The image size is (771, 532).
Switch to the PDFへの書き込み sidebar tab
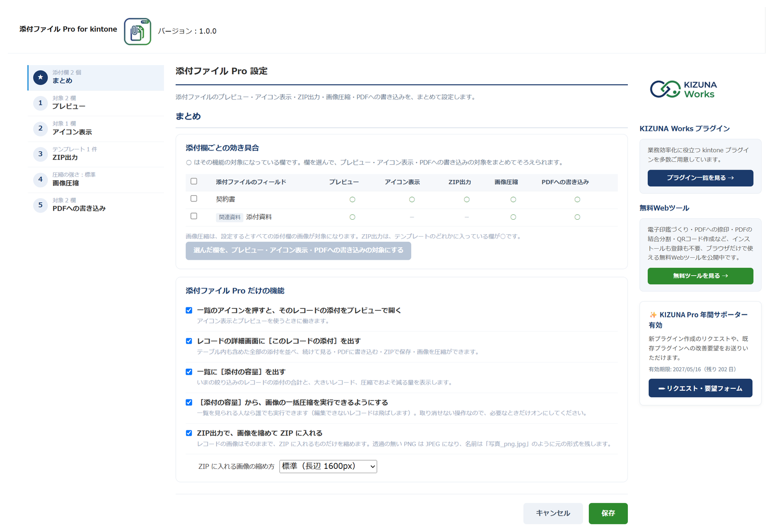[96, 205]
